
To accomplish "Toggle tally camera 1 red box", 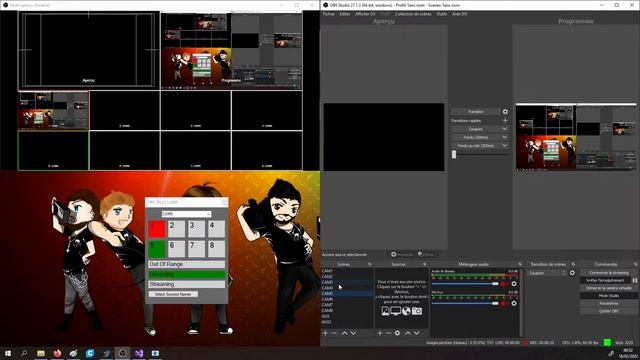I will [x=157, y=229].
